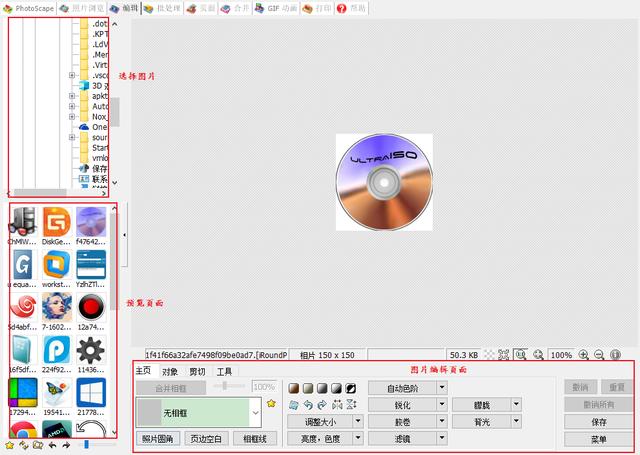Open the 亮度,色度 dropdown arrow
The image size is (640, 455).
(358, 438)
